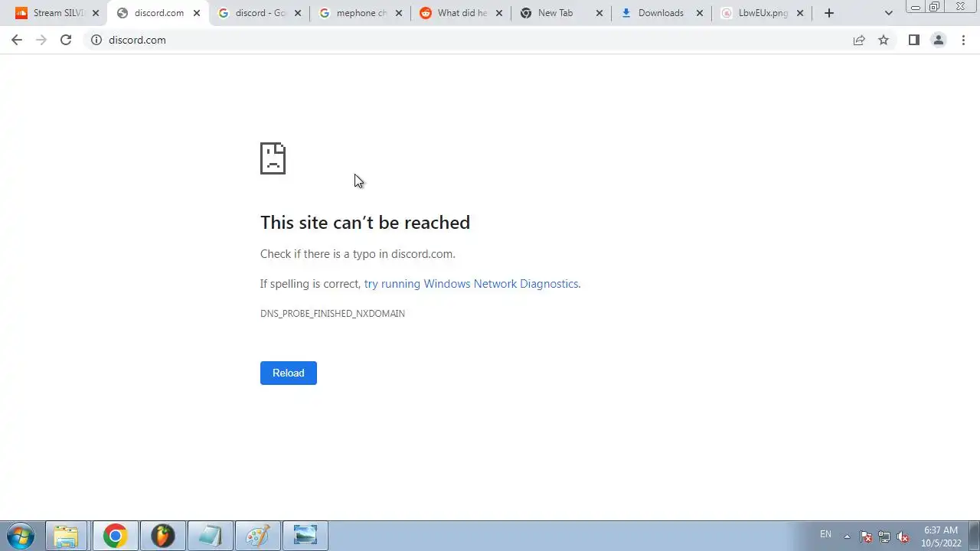980x551 pixels.
Task: Open a new tab with plus button
Action: coord(829,13)
